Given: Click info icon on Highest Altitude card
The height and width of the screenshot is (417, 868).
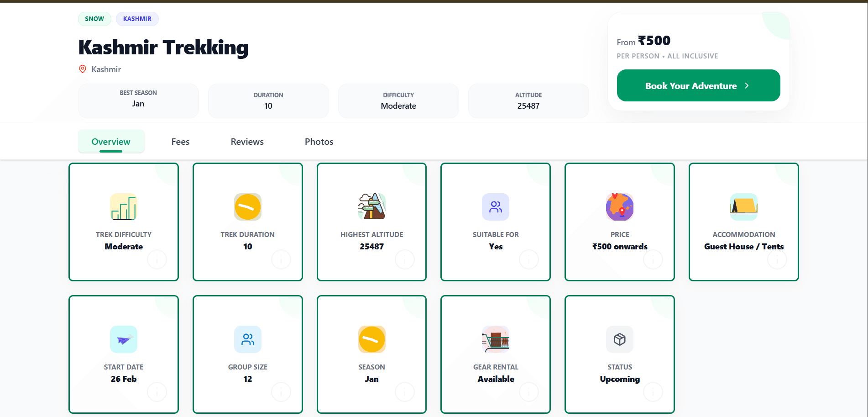Looking at the screenshot, I should tap(405, 260).
